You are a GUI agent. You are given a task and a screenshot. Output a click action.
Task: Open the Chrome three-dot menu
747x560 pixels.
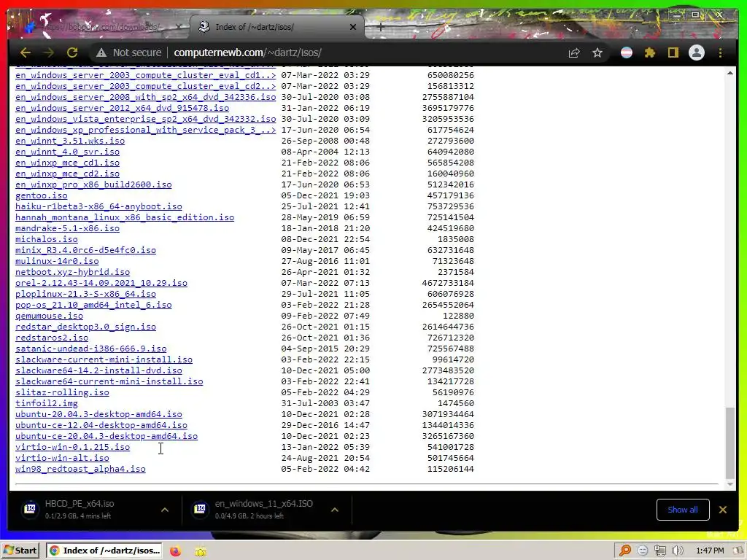tap(720, 52)
